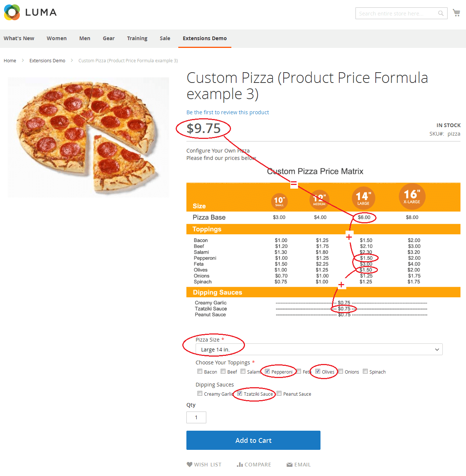Open the Women menu

[57, 38]
